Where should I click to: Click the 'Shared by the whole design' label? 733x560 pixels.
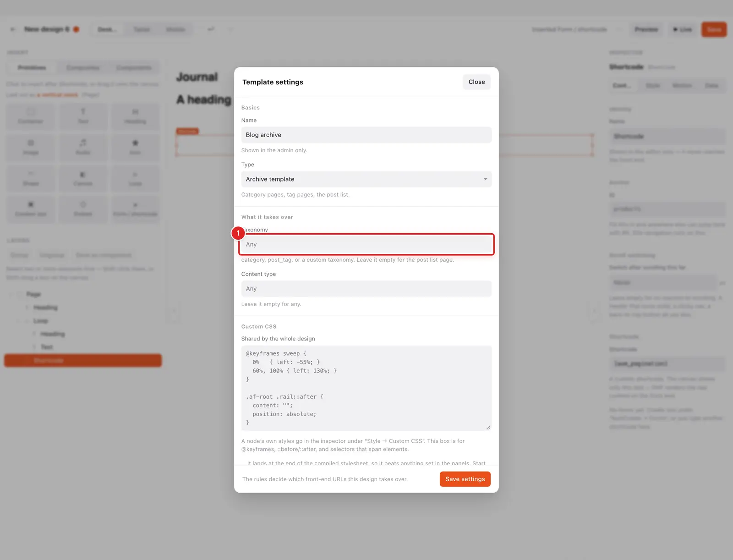coord(278,339)
